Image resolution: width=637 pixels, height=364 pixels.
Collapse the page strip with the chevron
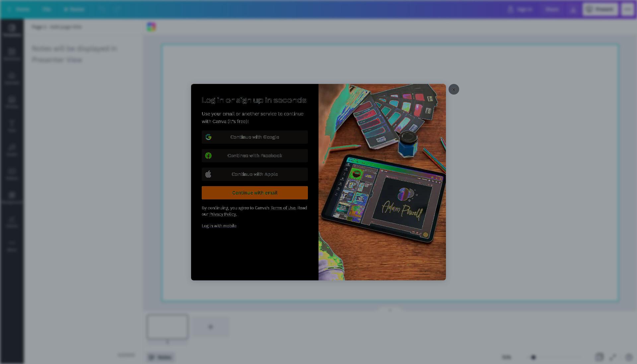390,310
